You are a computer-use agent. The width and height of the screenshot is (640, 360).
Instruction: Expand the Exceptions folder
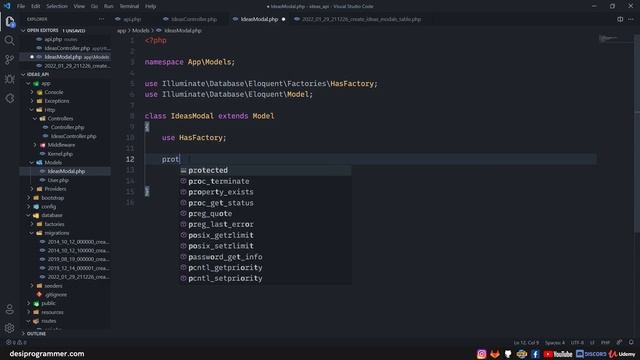pyautogui.click(x=32, y=101)
